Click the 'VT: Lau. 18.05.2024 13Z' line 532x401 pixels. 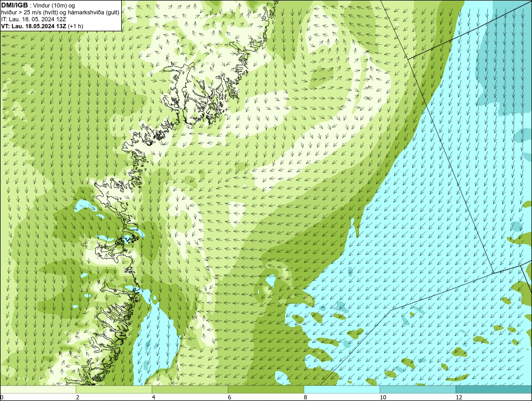pos(42,26)
